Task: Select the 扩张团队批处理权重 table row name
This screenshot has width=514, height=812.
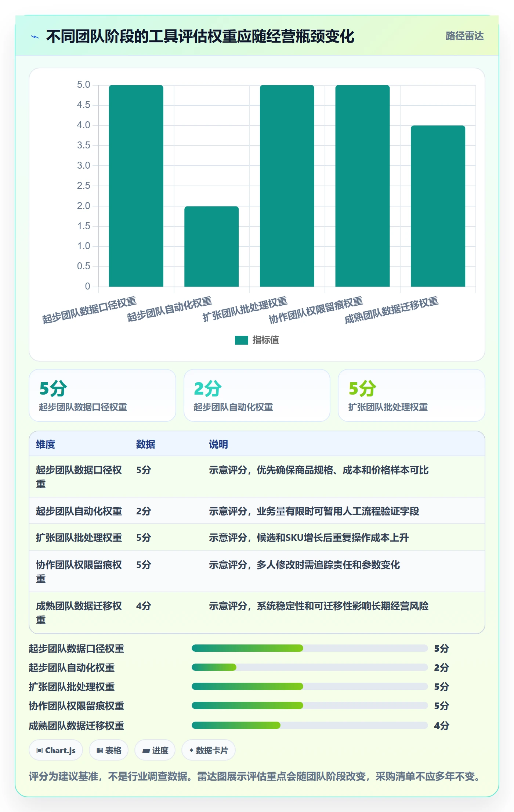Action: pos(79,538)
